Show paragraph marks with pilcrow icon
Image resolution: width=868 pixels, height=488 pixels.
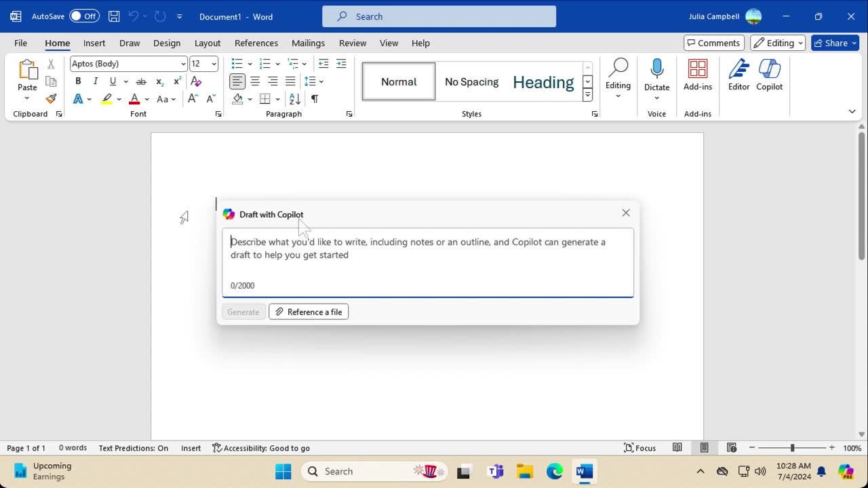(315, 99)
